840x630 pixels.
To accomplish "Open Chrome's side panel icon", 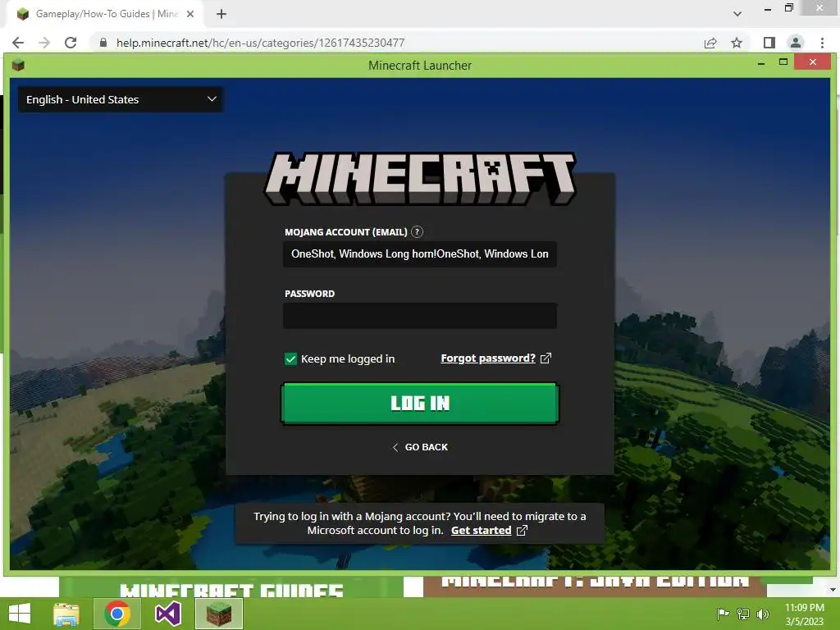I will coord(769,43).
